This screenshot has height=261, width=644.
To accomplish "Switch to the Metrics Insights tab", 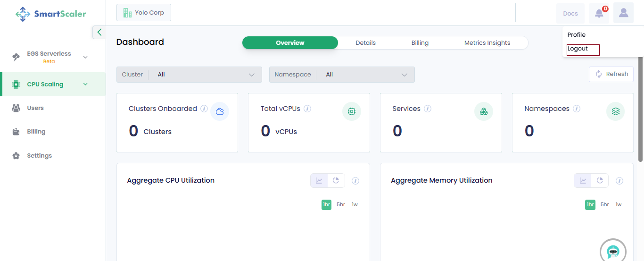I will pos(487,43).
